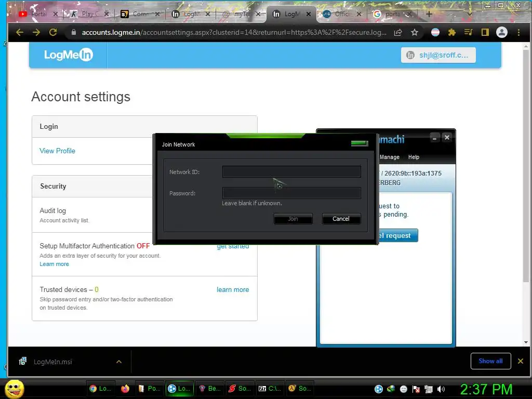
Task: Click learn more beside Trusted devices
Action: pos(233,289)
